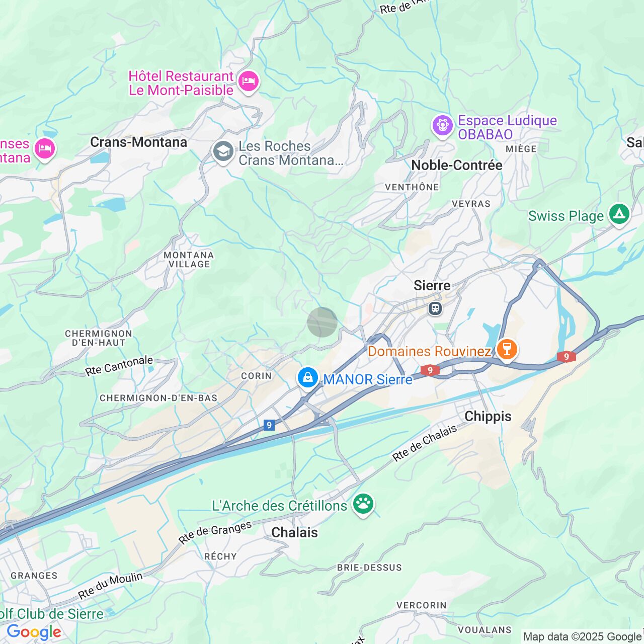Click the Swiss Plage campground marker

[x=619, y=215]
